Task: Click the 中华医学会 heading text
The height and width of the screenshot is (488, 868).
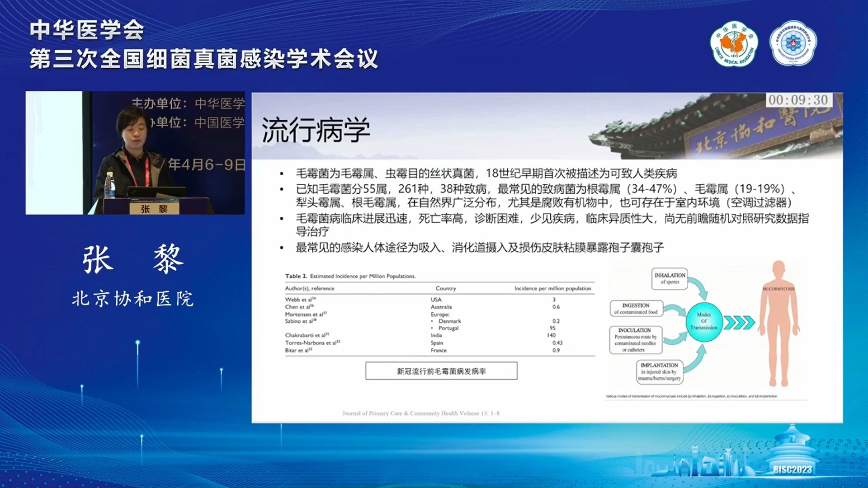Action: pos(87,30)
